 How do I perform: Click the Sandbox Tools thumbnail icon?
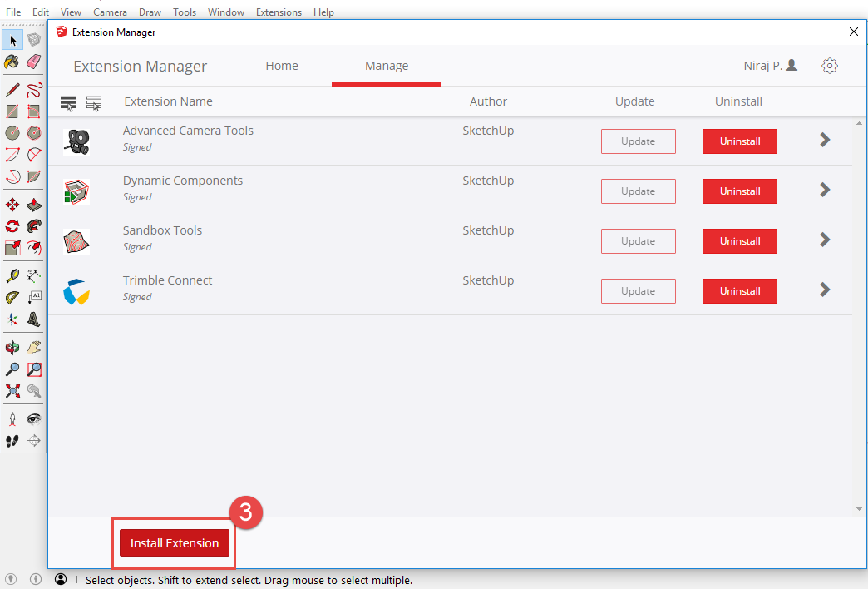click(x=76, y=241)
